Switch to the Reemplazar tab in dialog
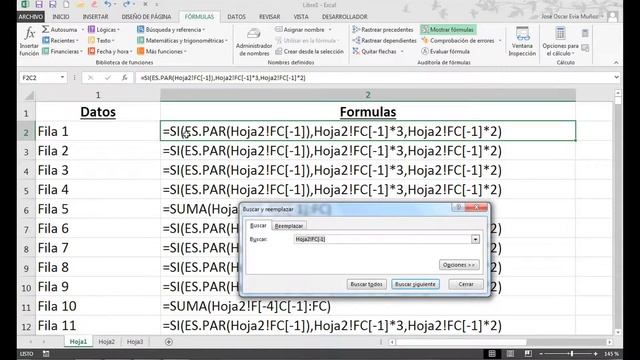The image size is (640, 360). click(289, 226)
